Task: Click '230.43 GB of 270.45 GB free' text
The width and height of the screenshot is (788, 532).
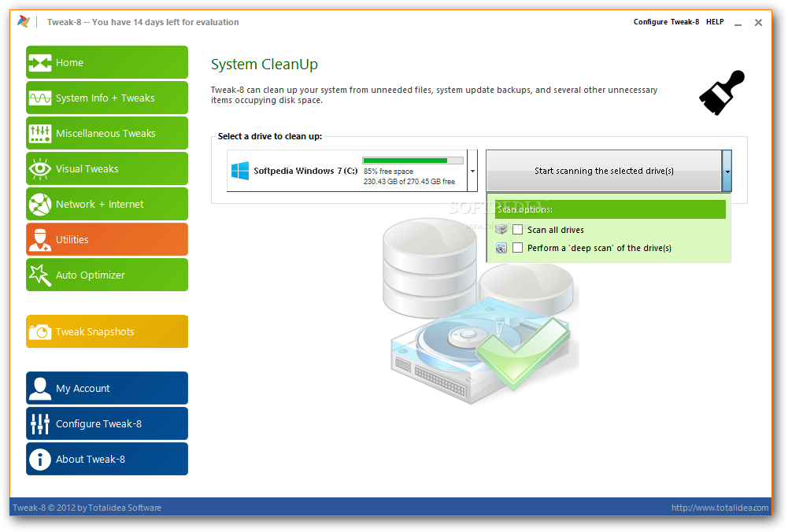Action: [409, 181]
